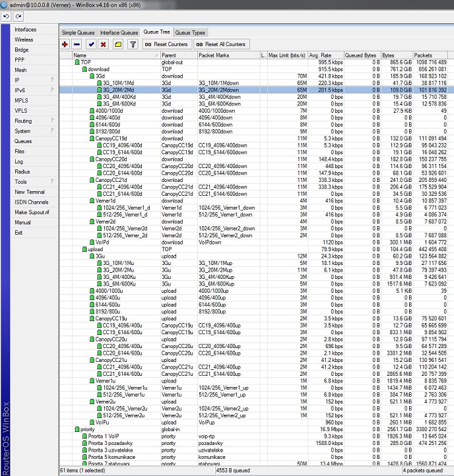Click the TOP queue green icon
The image size is (454, 476).
tap(77, 62)
